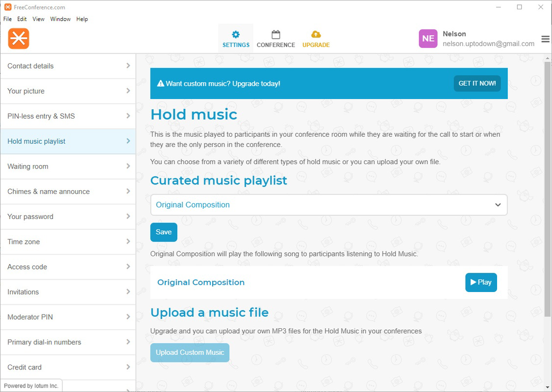
Task: Click the NE user avatar
Action: point(428,38)
